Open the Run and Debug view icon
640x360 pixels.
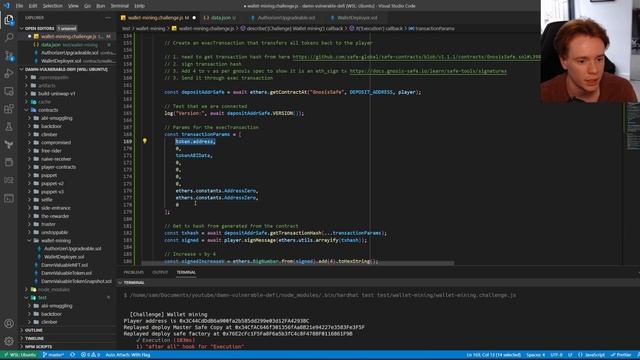[x=9, y=73]
